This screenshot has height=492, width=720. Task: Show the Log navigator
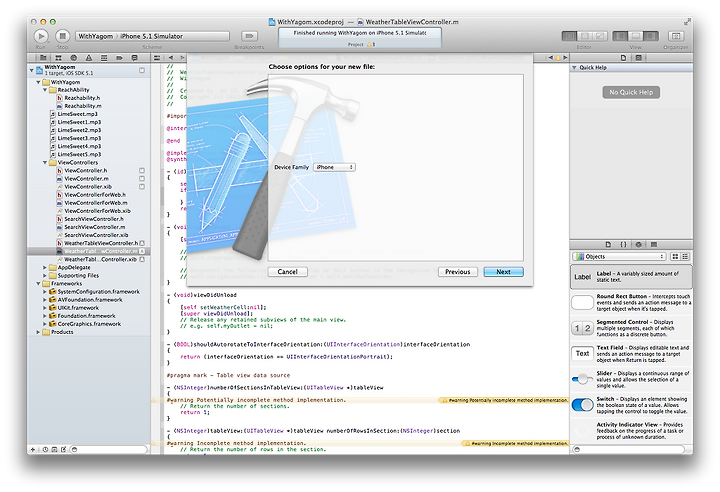(x=135, y=58)
